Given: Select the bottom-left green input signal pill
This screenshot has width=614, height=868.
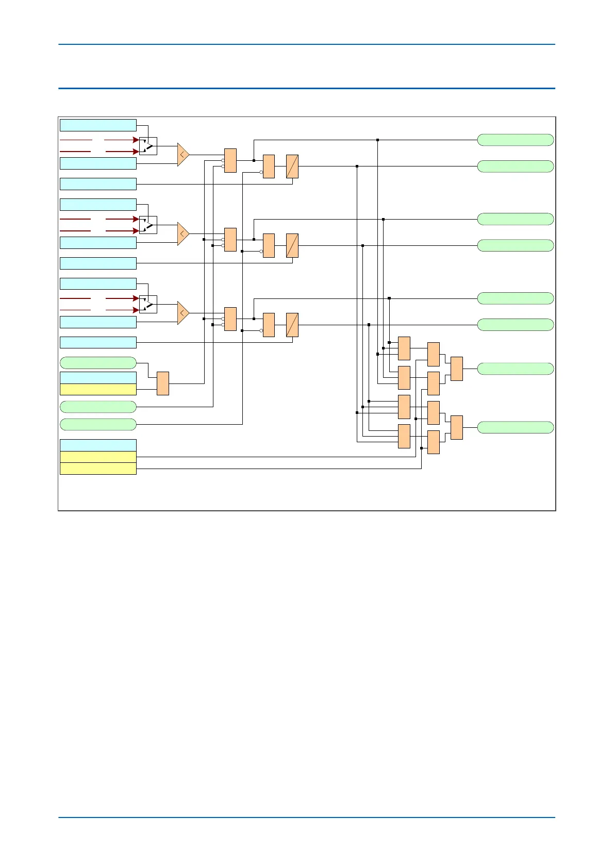Looking at the screenshot, I should (x=98, y=424).
